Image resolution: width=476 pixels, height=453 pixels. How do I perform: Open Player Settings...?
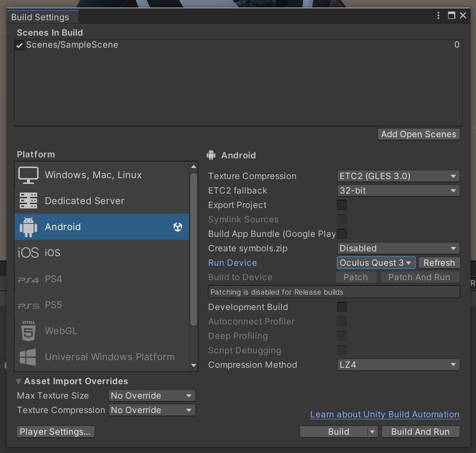click(55, 432)
